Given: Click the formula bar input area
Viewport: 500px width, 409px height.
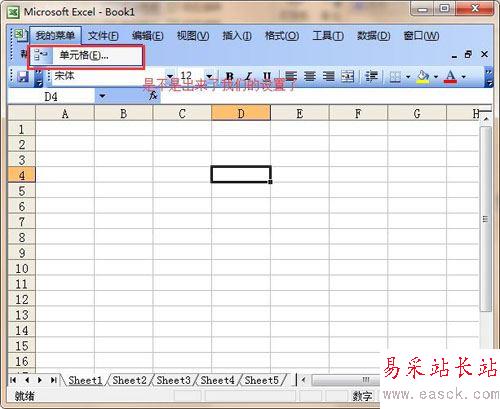Looking at the screenshot, I should (x=326, y=96).
